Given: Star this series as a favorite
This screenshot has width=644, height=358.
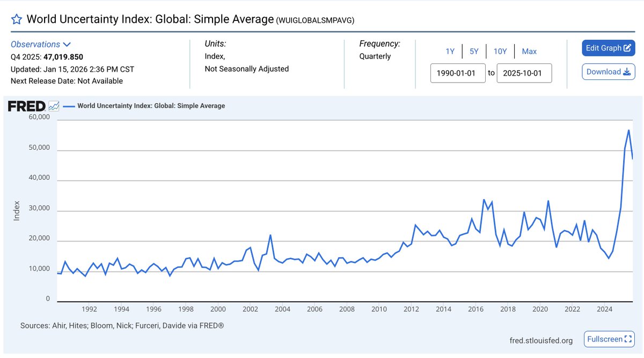Looking at the screenshot, I should [x=17, y=19].
